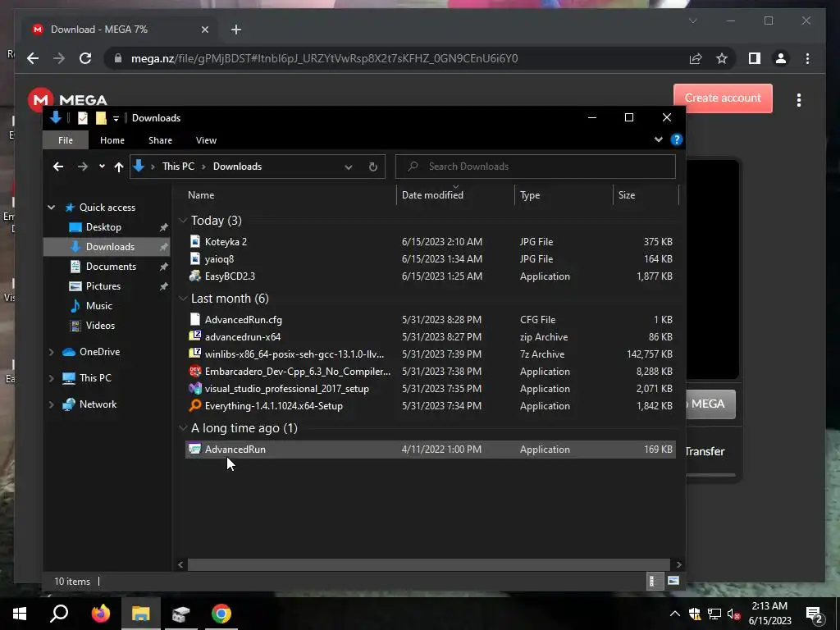Reload the MEGA page in Chrome
This screenshot has width=840, height=630.
point(85,58)
